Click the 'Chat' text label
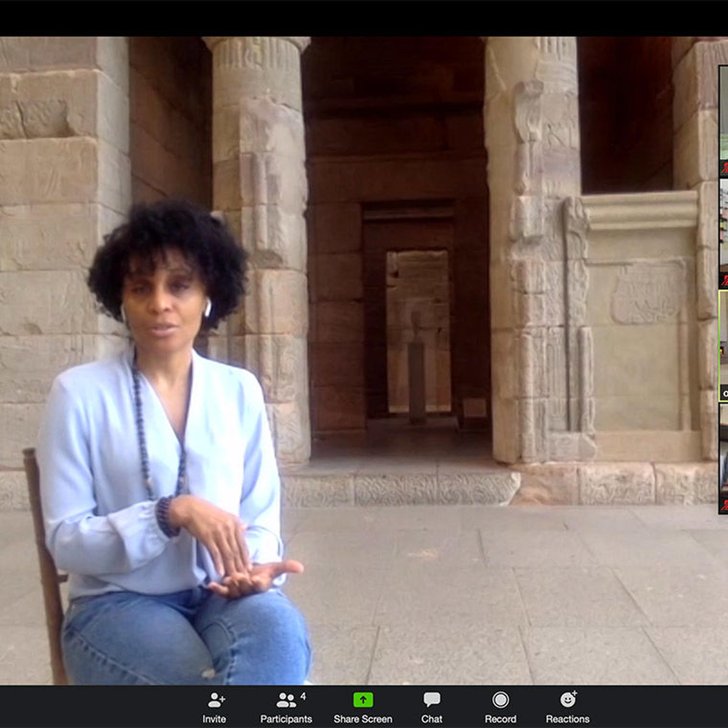728x728 pixels. [431, 719]
